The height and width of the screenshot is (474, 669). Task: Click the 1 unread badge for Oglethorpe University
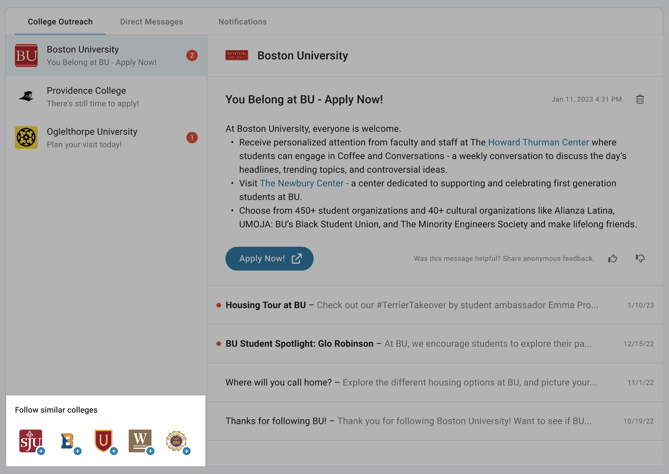click(192, 137)
